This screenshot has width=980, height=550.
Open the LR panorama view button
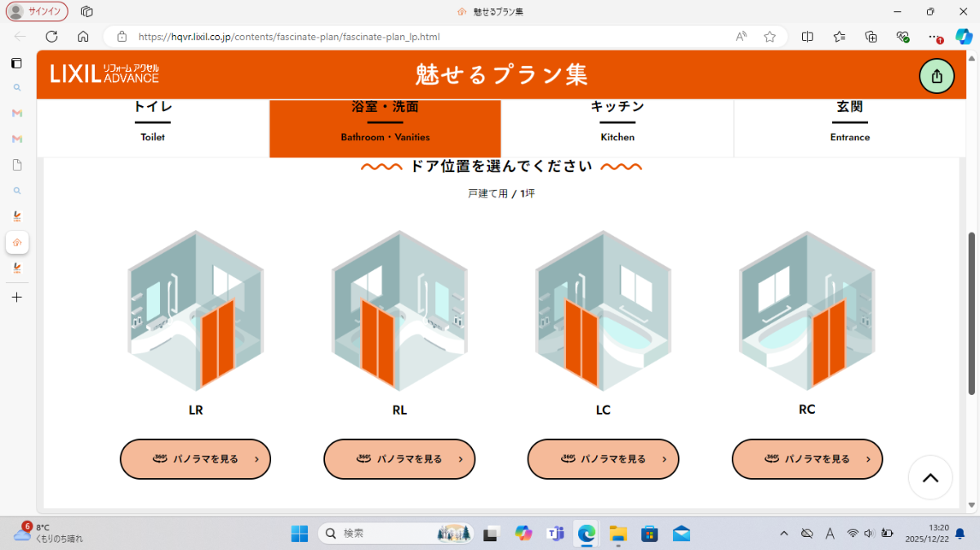pyautogui.click(x=195, y=459)
